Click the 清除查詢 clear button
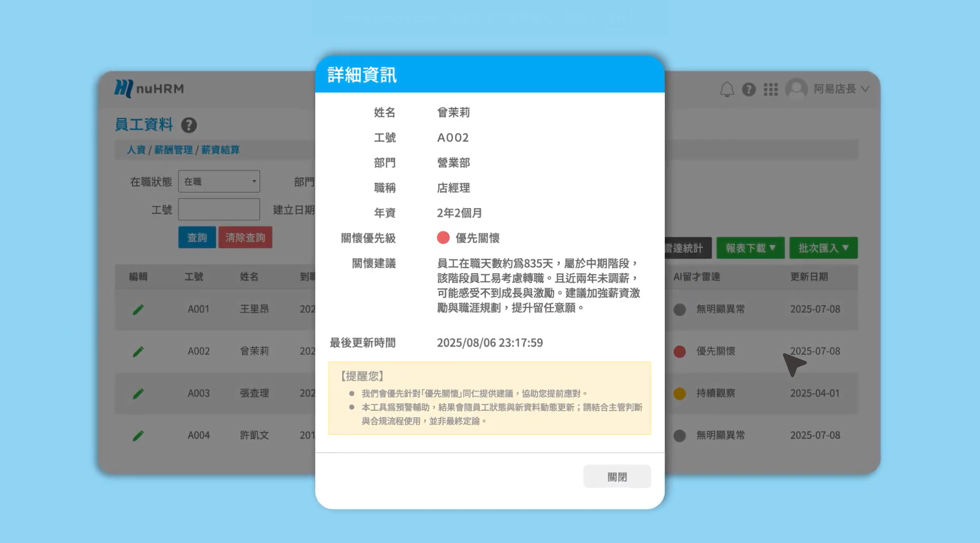 [245, 237]
